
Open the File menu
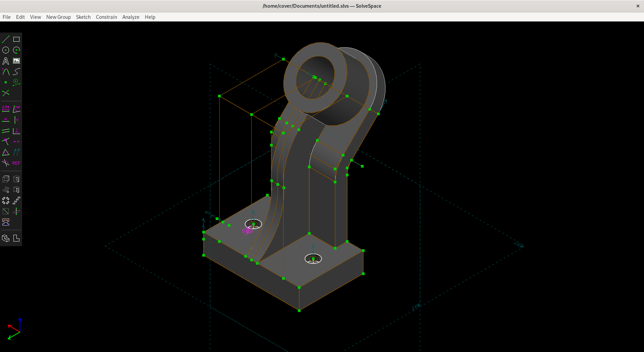pos(7,17)
